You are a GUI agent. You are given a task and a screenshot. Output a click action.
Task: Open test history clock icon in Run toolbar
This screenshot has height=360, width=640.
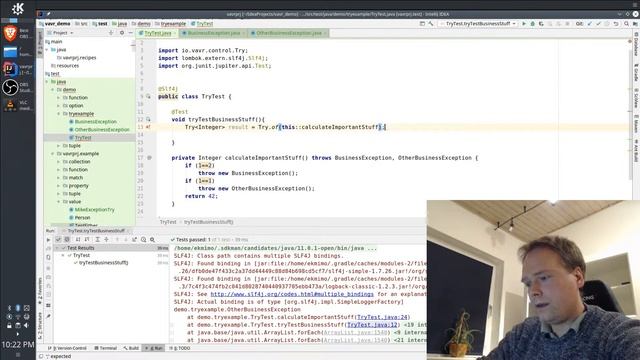(143, 240)
